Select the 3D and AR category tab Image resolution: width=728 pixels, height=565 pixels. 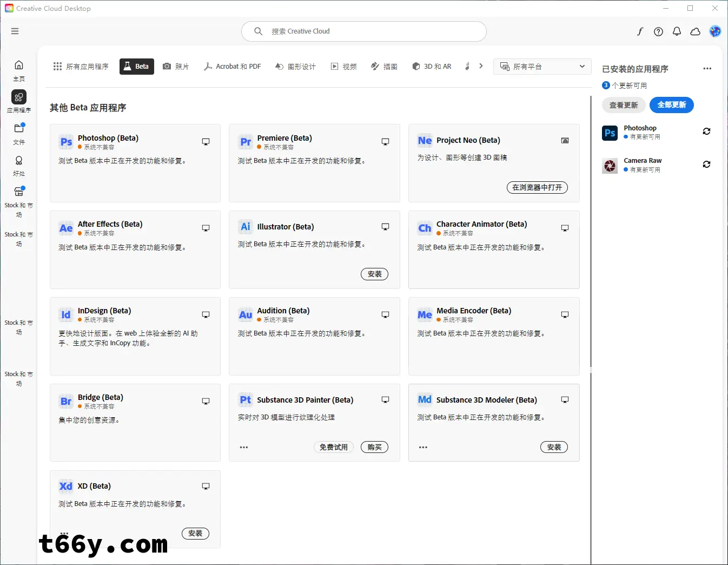pyautogui.click(x=432, y=67)
